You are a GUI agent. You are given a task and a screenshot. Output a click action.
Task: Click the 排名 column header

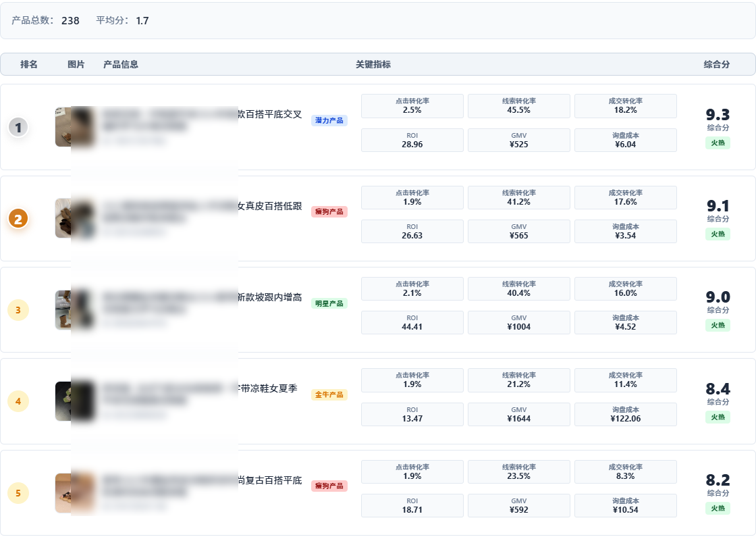click(x=29, y=65)
